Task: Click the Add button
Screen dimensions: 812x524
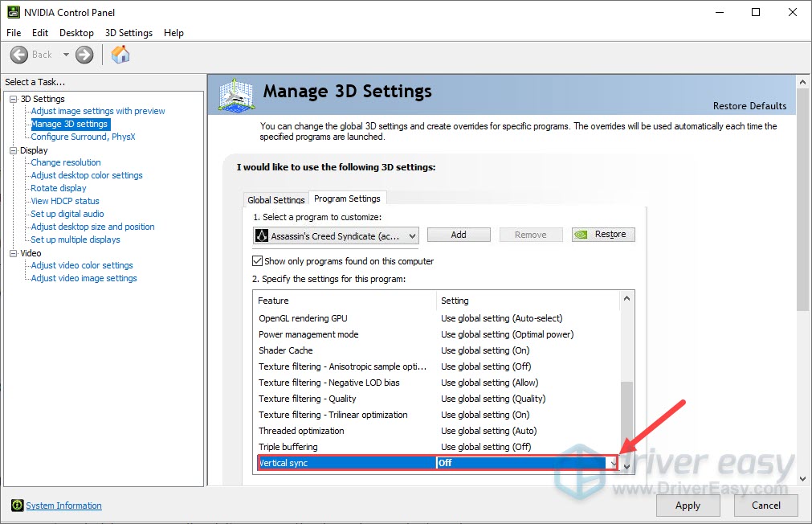Action: tap(459, 235)
